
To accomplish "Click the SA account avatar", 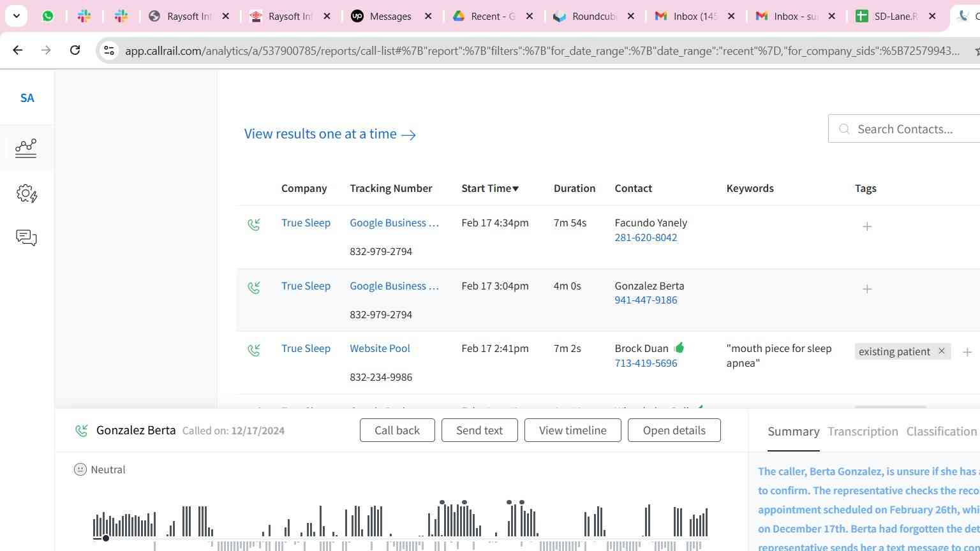I will point(27,98).
